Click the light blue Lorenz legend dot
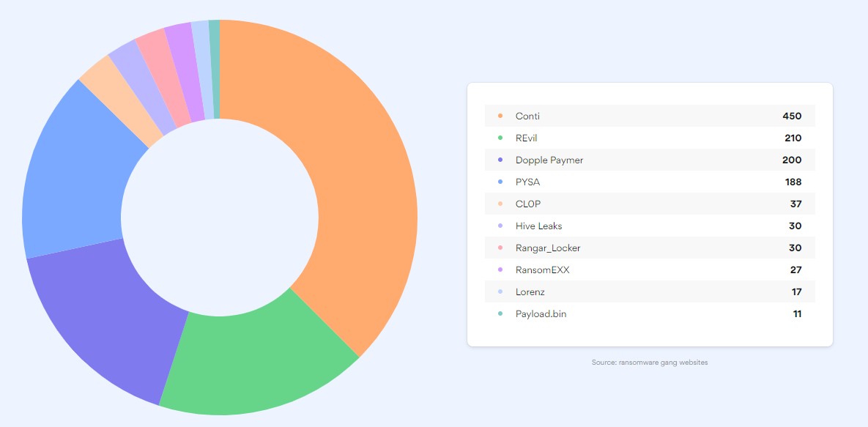Screen dimensions: 868x427 coord(500,292)
